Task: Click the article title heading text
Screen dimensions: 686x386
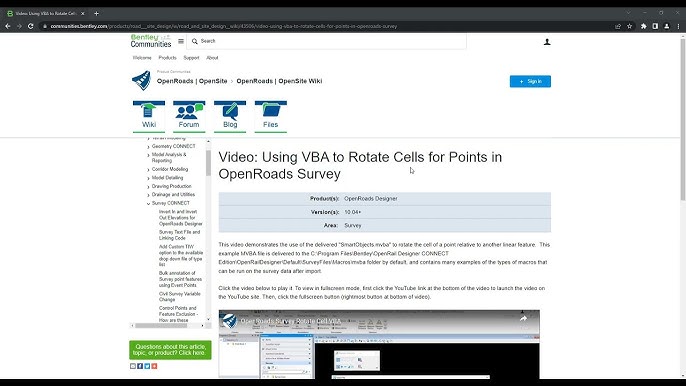Action: (360, 165)
